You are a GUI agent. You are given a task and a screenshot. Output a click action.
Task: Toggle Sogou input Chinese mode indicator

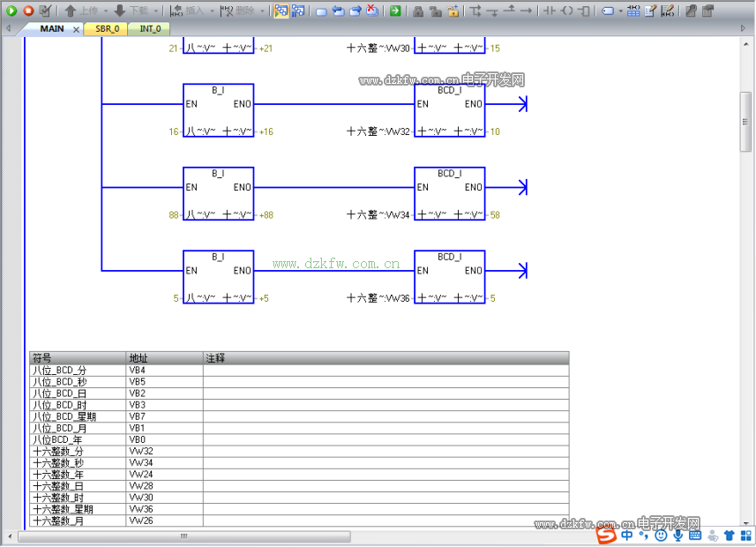pyautogui.click(x=626, y=535)
